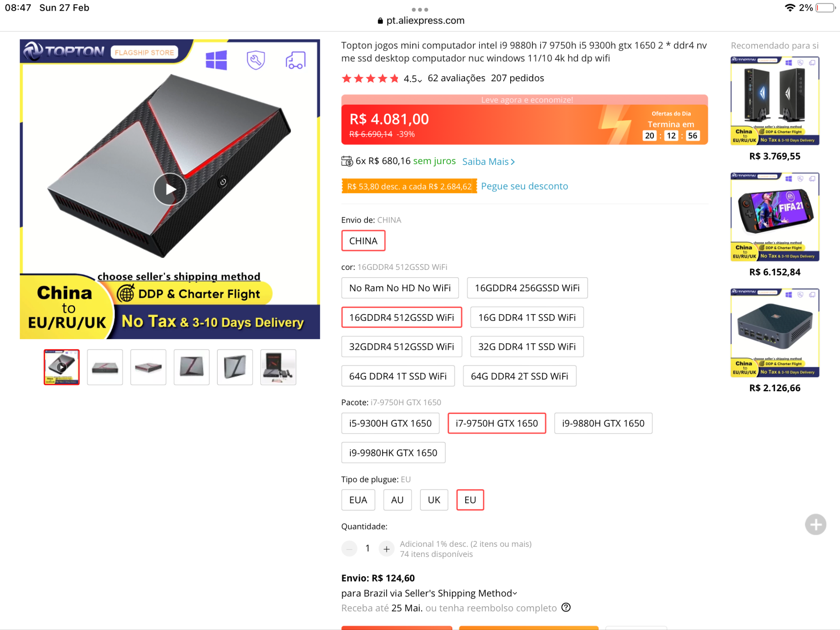Image resolution: width=840 pixels, height=630 pixels.
Task: Choose the UK plug type option
Action: click(434, 500)
